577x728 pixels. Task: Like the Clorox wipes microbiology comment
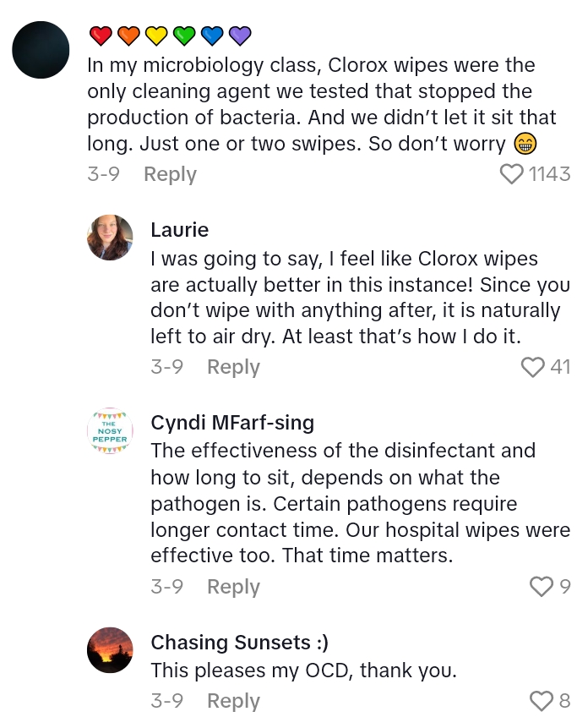tap(512, 174)
